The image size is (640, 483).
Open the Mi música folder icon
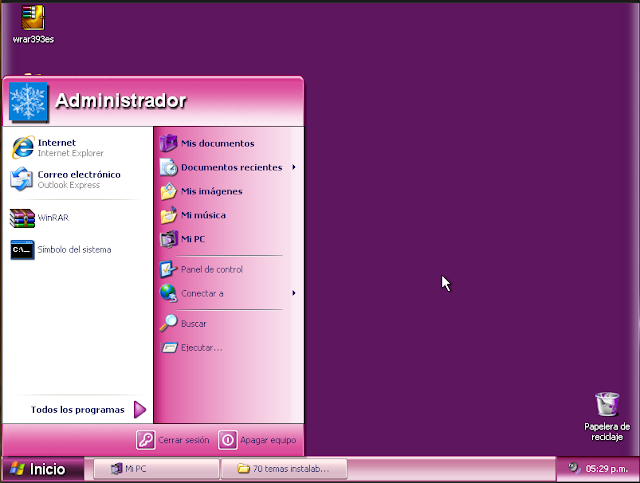click(168, 215)
